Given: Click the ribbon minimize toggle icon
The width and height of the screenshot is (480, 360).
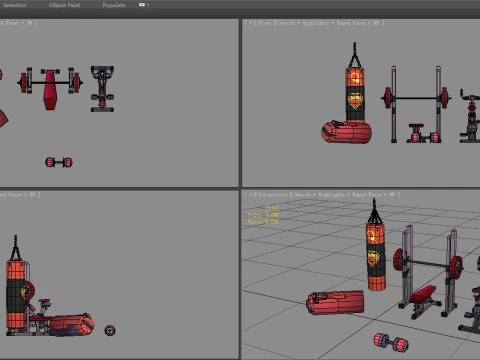Looking at the screenshot, I should click(142, 5).
